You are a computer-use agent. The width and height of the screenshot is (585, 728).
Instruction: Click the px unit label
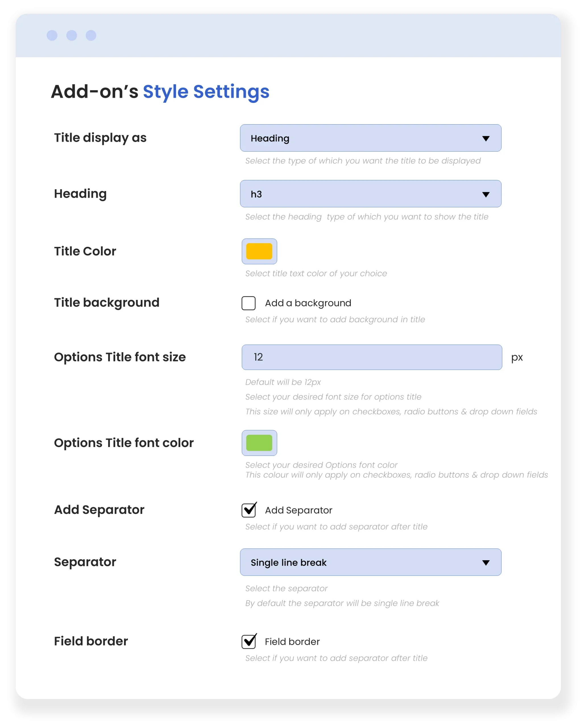click(517, 358)
